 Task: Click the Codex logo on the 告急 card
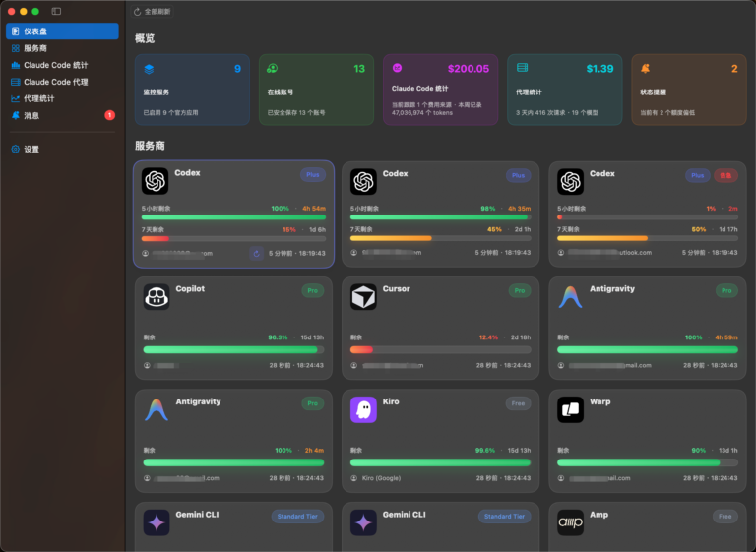[570, 182]
